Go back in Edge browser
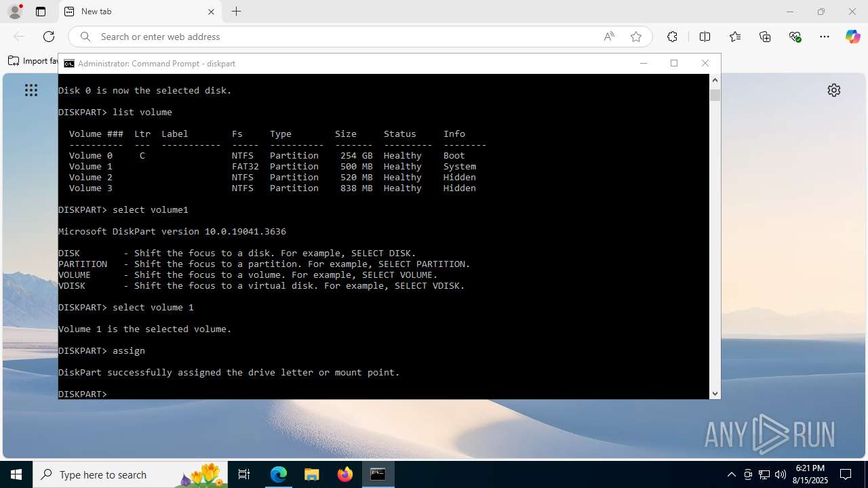Image resolution: width=868 pixels, height=488 pixels. click(19, 37)
